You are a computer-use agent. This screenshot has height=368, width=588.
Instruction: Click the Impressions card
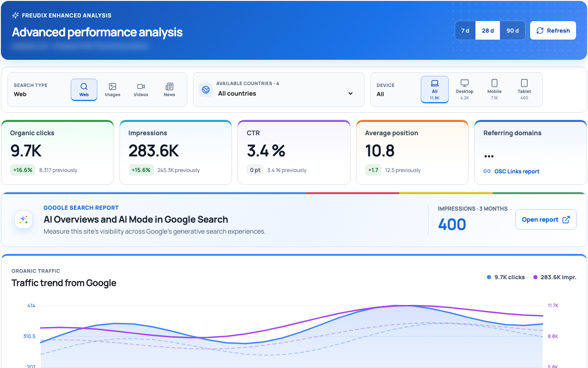[175, 153]
